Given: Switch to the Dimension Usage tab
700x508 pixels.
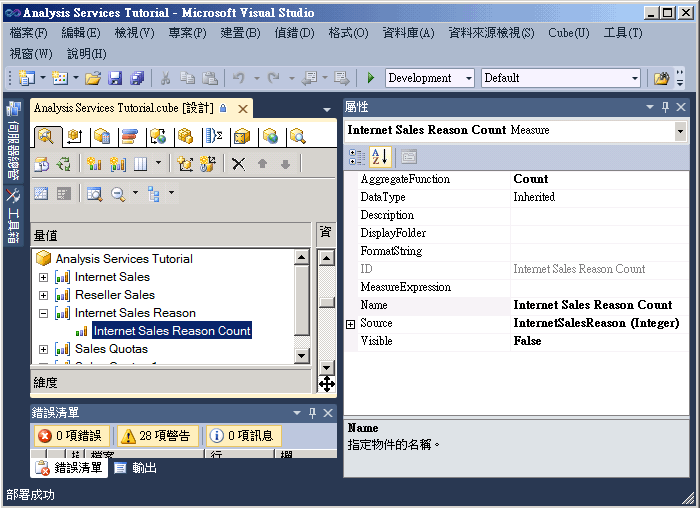Looking at the screenshot, I should click(75, 136).
